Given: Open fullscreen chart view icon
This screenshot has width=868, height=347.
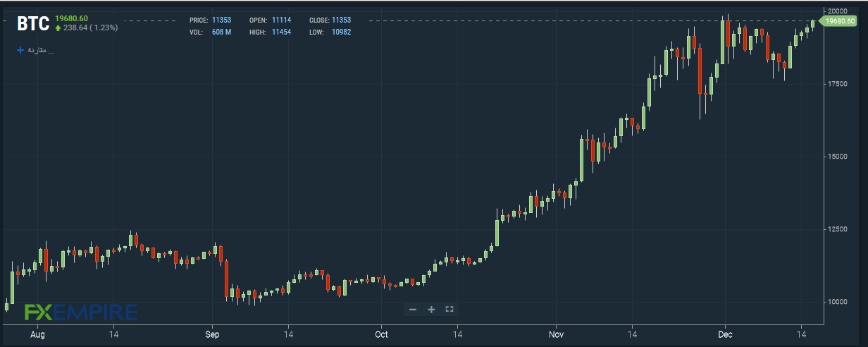Looking at the screenshot, I should (x=449, y=309).
